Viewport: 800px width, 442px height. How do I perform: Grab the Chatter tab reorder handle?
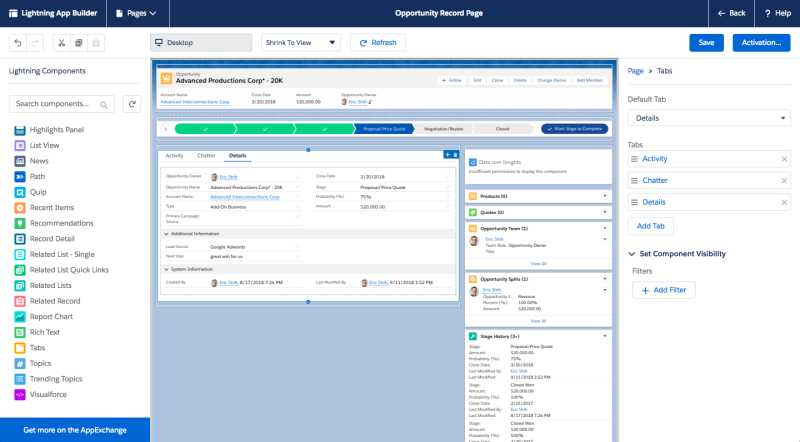click(x=634, y=181)
